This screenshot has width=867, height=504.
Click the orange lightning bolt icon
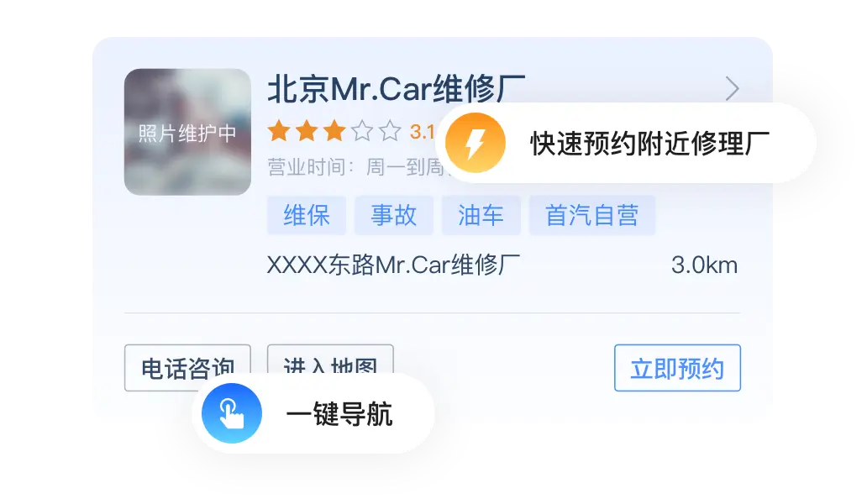pyautogui.click(x=476, y=143)
